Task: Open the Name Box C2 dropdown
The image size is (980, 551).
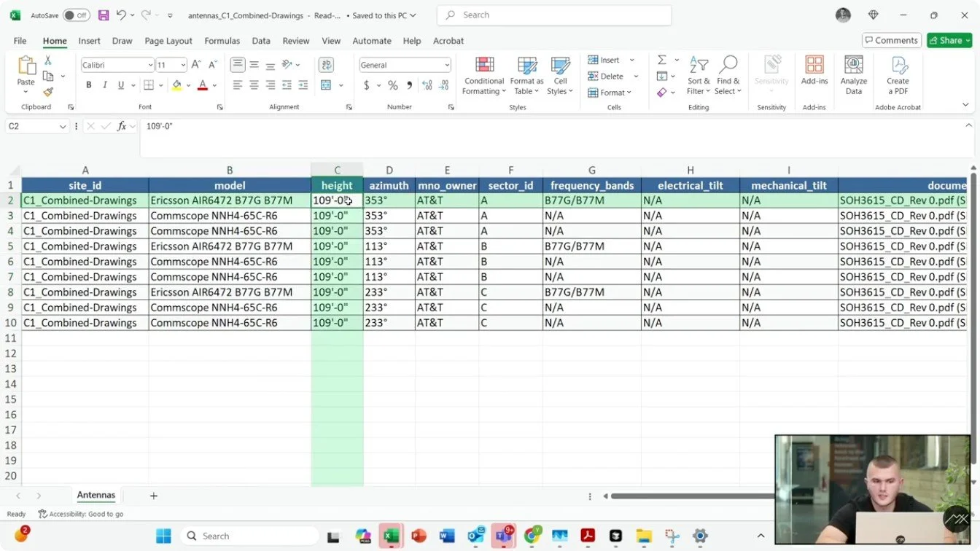Action: 62,126
